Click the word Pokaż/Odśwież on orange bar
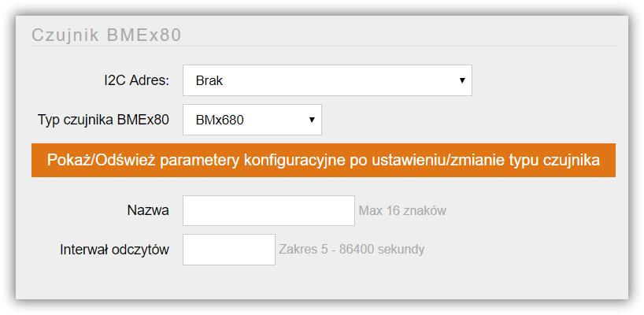Viewport: 644px width, 315px height. 102,160
